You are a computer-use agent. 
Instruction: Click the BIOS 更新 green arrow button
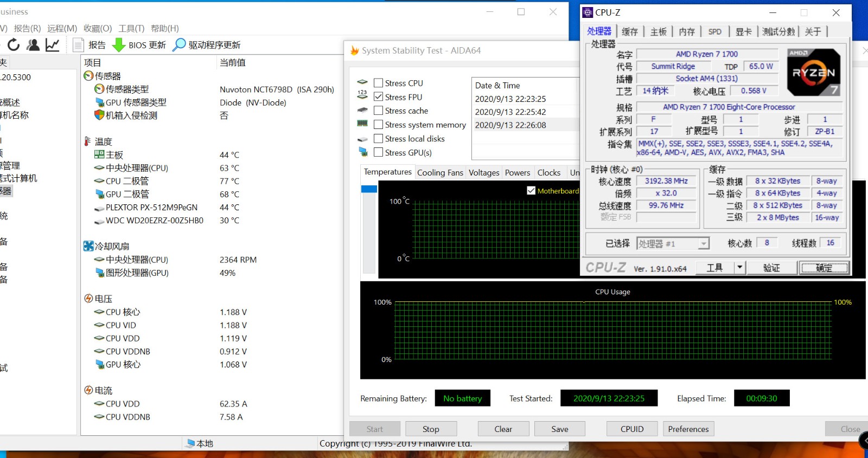pyautogui.click(x=139, y=45)
